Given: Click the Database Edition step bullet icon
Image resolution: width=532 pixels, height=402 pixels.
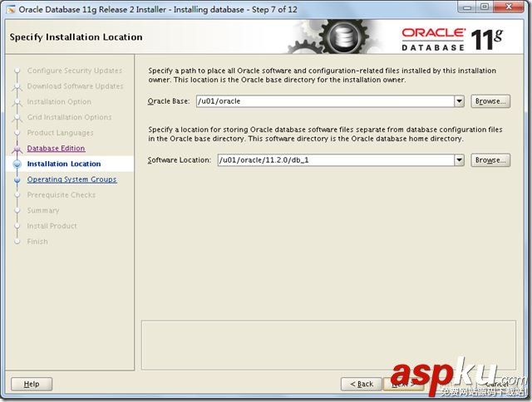Looking at the screenshot, I should (x=17, y=149).
